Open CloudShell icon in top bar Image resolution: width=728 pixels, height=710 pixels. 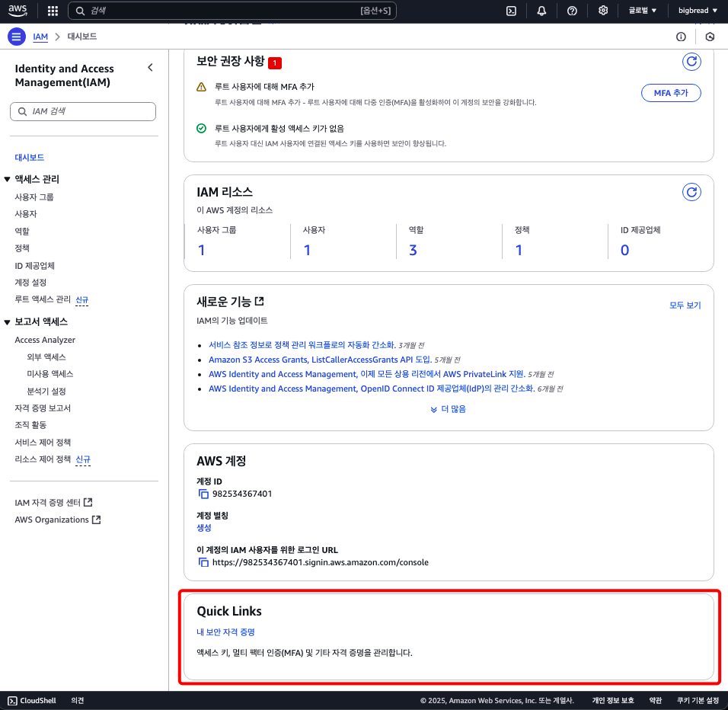click(x=511, y=11)
